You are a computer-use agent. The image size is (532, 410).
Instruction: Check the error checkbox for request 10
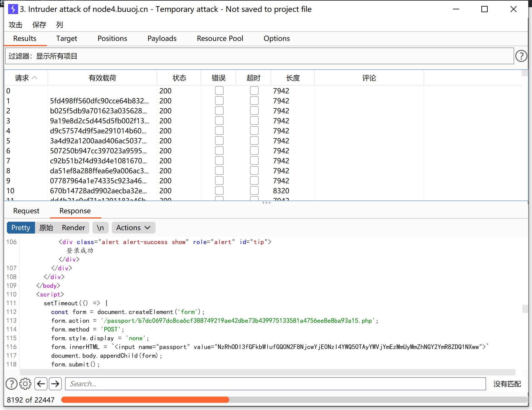[219, 190]
